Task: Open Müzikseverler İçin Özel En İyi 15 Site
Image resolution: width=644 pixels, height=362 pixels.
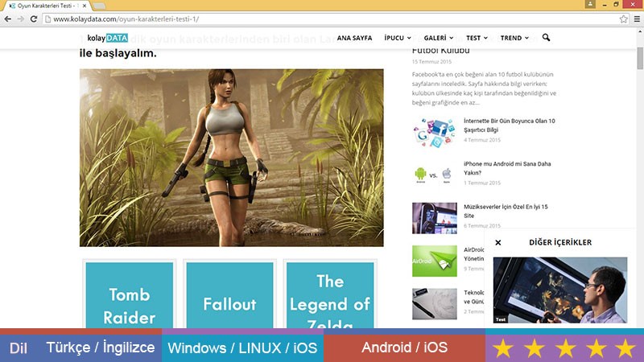Action: [x=506, y=211]
